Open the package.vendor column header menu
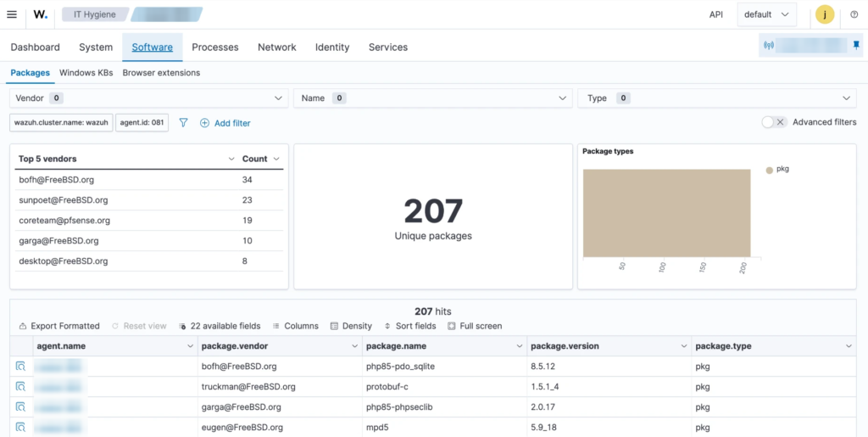This screenshot has width=868, height=437. click(x=355, y=346)
